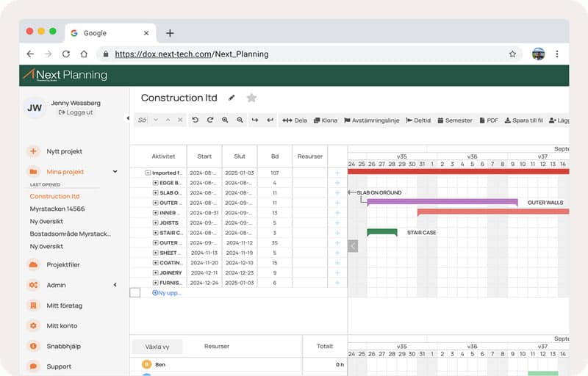Switch to the Resurser tab in lower panel
Viewport: 588px width, 376px height.
[216, 347]
